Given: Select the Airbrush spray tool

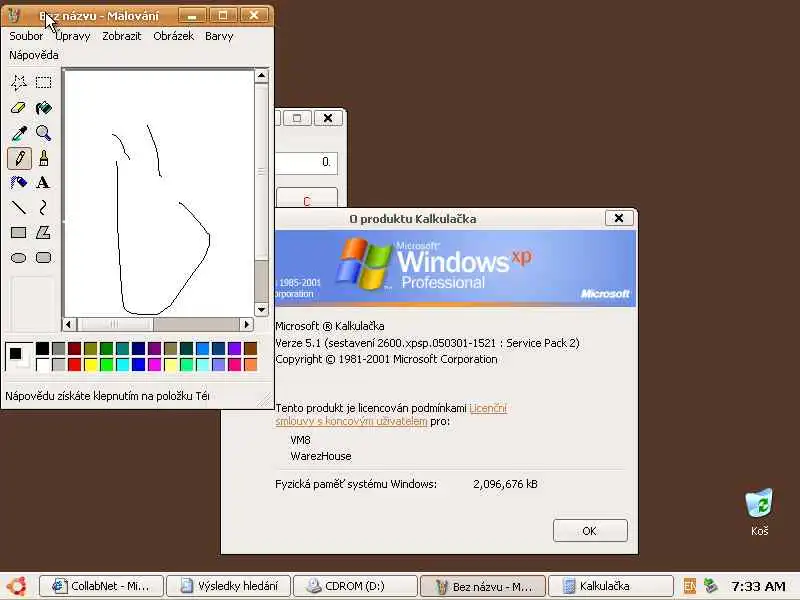Looking at the screenshot, I should [x=19, y=183].
